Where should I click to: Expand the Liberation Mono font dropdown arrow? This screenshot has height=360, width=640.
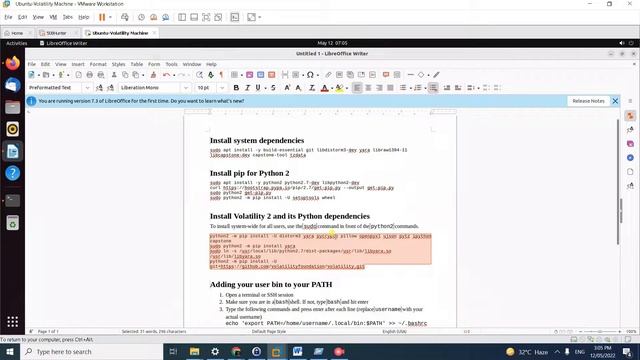[x=186, y=88]
